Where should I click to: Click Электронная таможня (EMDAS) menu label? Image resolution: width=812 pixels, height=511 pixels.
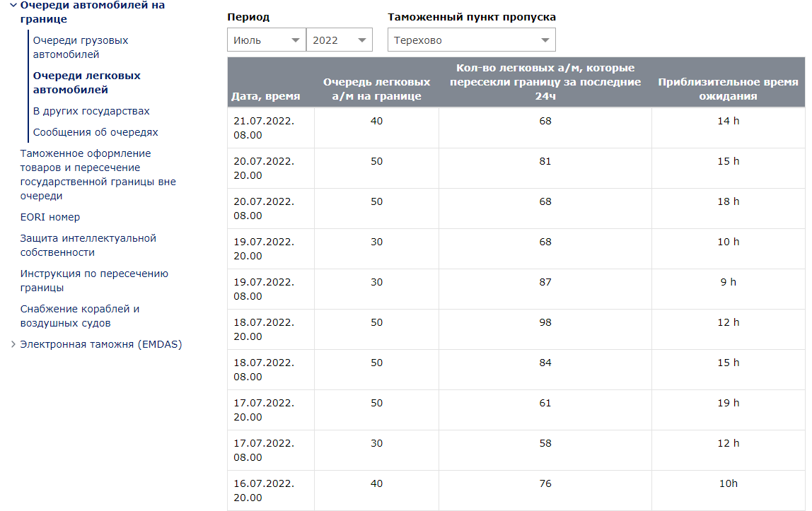pyautogui.click(x=101, y=345)
